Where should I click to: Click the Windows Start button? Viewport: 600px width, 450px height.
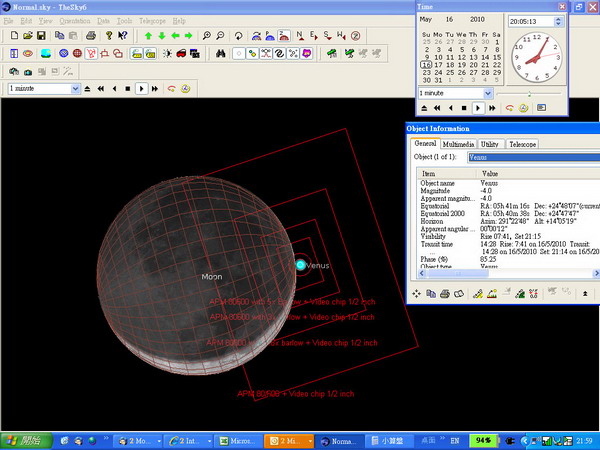(22, 440)
